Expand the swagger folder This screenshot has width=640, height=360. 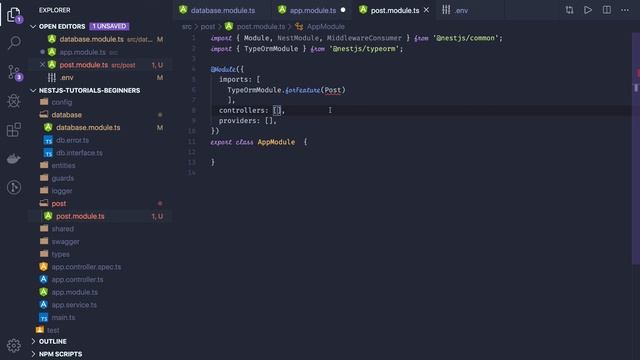(x=65, y=241)
